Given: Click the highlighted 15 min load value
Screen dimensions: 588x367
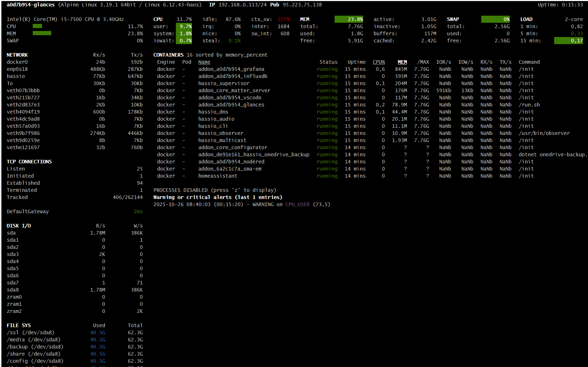Looking at the screenshot, I should tap(568, 41).
